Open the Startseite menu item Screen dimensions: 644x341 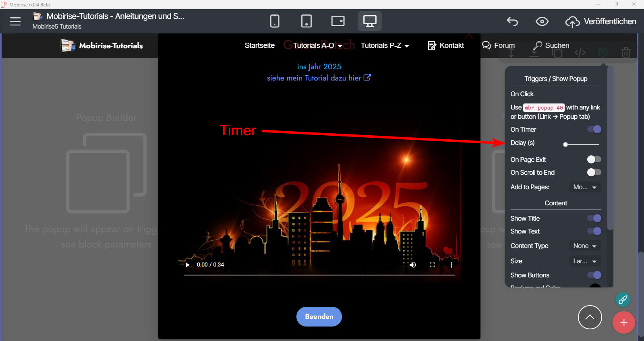tap(260, 45)
